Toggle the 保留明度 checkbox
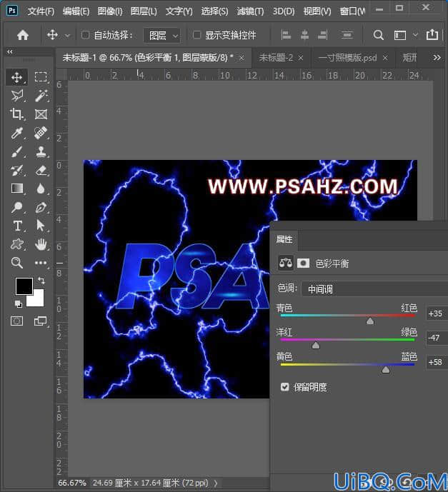Screen dimensions: 448x492 click(x=285, y=387)
